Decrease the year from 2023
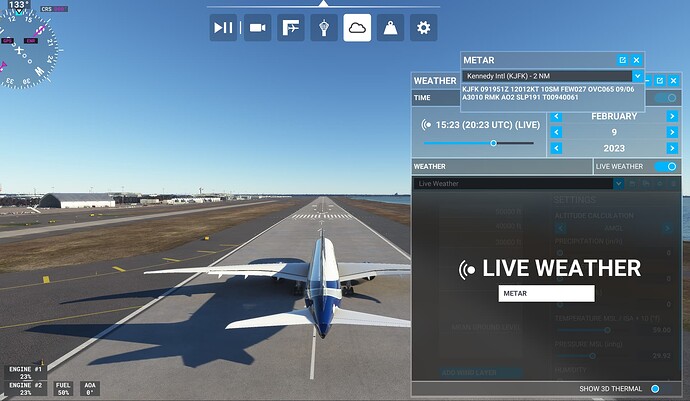The height and width of the screenshot is (401, 690). (556, 148)
